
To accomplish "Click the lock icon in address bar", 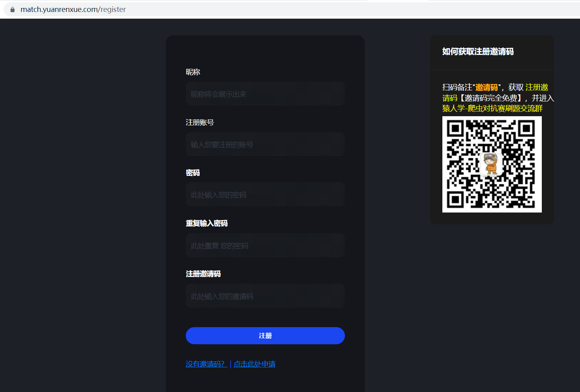I will click(12, 10).
